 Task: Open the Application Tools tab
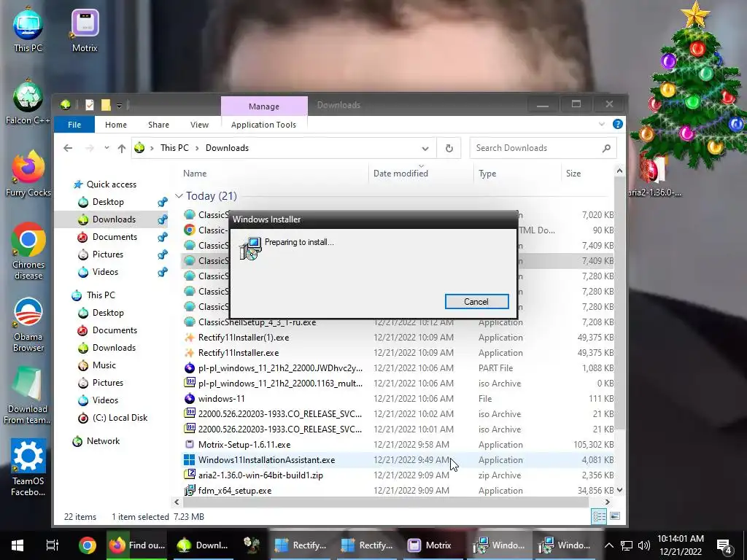click(x=263, y=125)
